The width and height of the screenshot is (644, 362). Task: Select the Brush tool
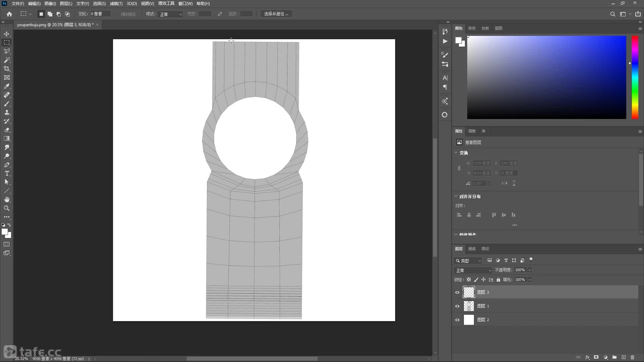coord(7,104)
